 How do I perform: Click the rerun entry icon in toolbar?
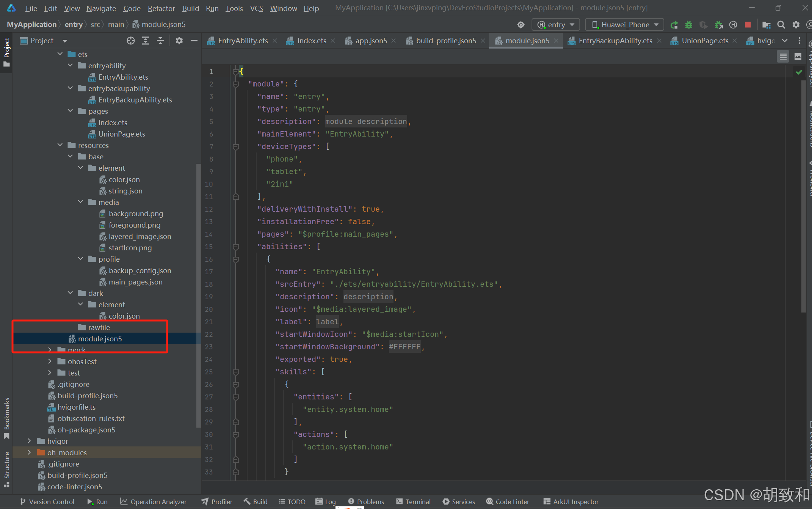point(674,25)
